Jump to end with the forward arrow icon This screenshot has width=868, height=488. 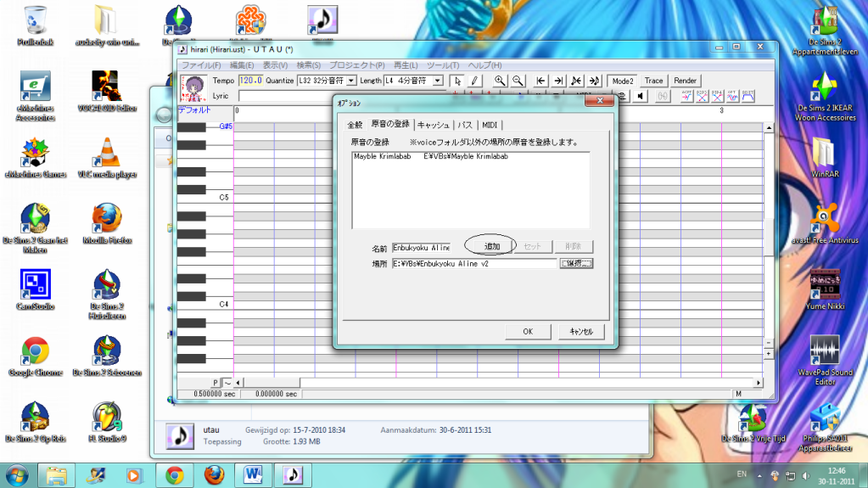558,81
